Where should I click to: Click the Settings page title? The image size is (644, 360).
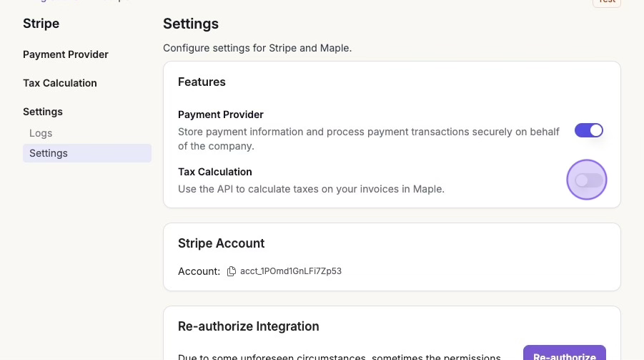click(x=191, y=24)
